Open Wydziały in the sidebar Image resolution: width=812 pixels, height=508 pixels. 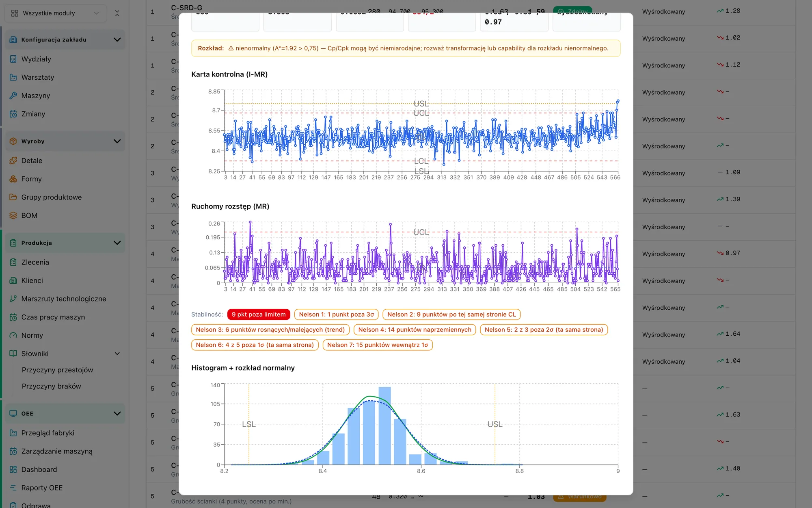pyautogui.click(x=36, y=59)
